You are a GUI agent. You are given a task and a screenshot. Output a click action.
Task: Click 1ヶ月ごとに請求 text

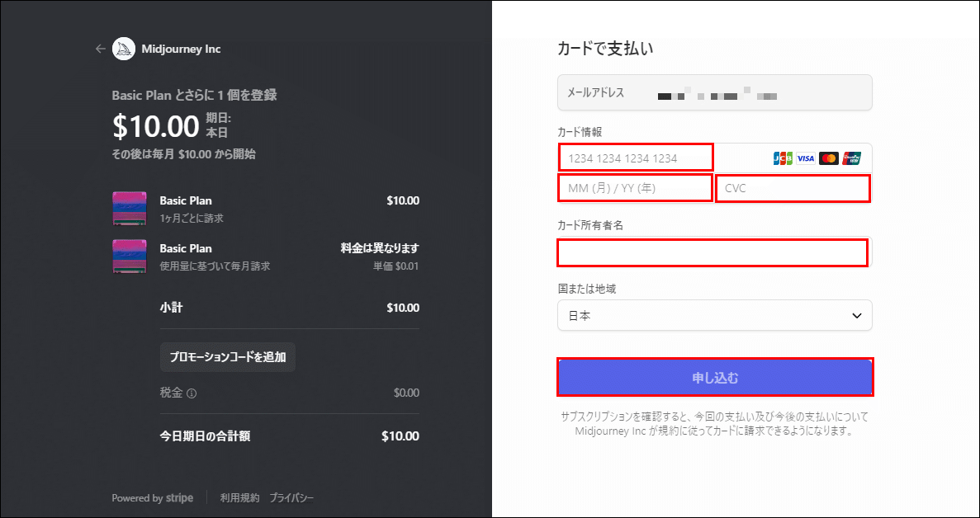[x=192, y=219]
